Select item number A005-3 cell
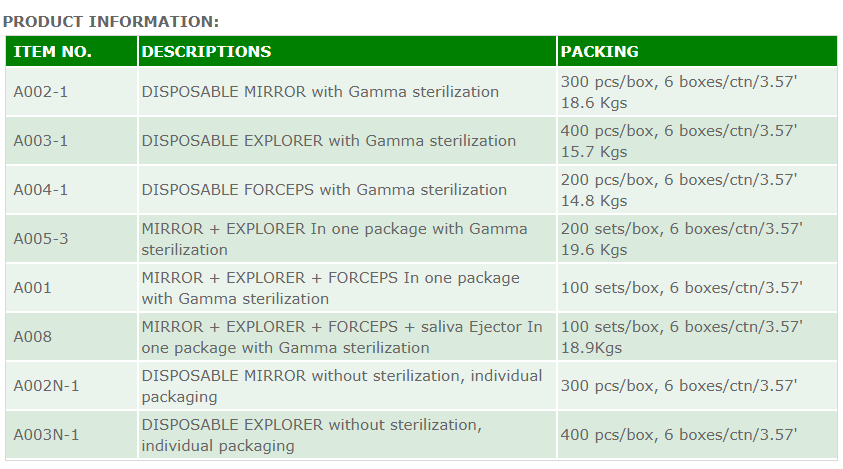Viewport: 843px width, 469px height. tap(40, 239)
